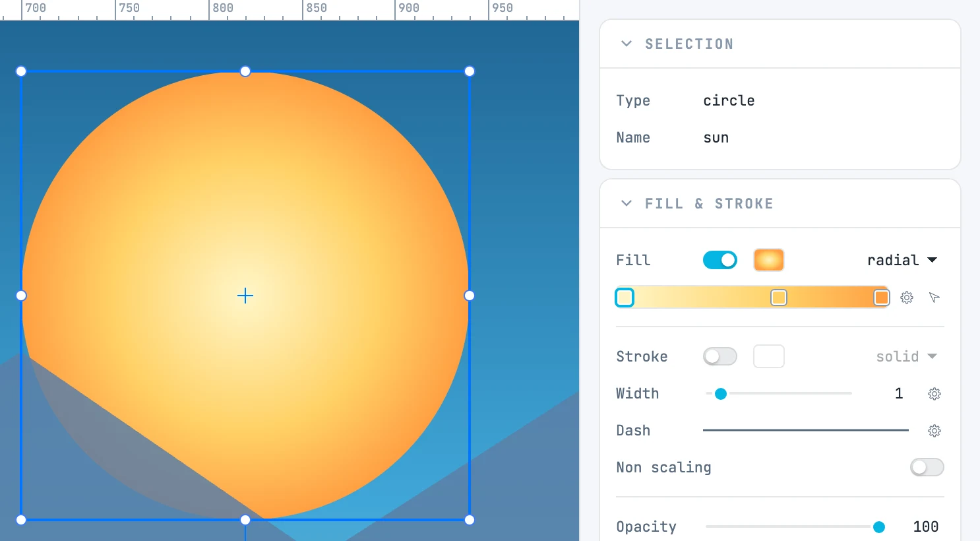Click the left-middle selection handle of sun
Screen dimensions: 980x541
point(21,296)
